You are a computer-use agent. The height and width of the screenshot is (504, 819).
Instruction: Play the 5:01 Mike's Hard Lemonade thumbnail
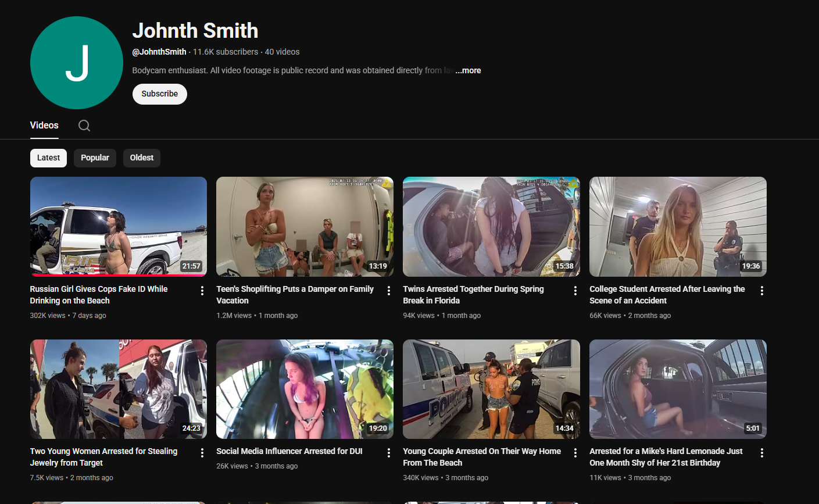click(678, 389)
